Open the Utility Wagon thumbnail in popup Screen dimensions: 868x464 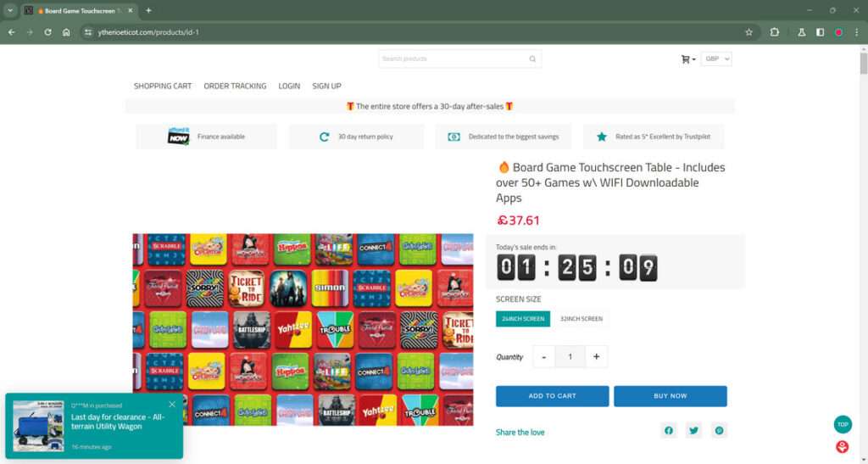click(x=38, y=426)
